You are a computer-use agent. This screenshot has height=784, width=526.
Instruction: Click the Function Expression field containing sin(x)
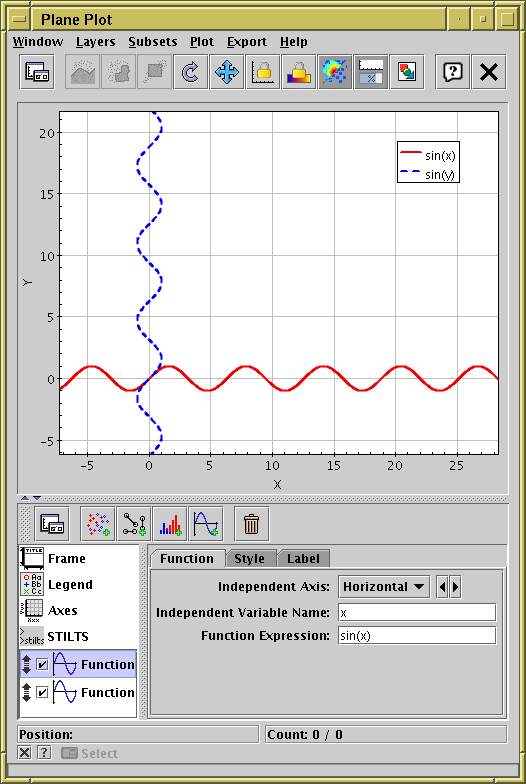pyautogui.click(x=417, y=636)
